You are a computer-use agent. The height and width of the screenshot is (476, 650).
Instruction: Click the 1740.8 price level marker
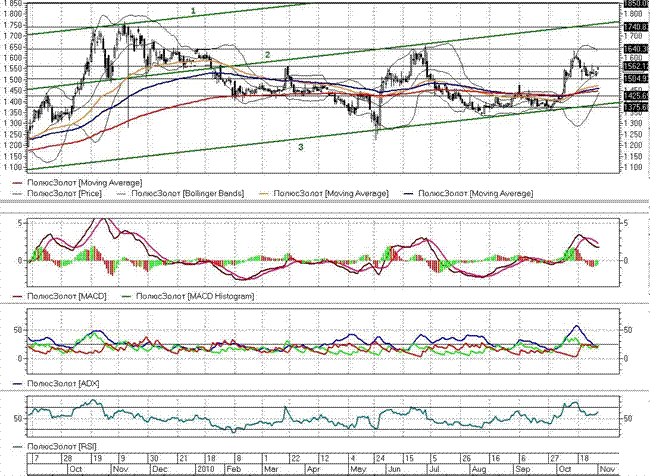pos(636,25)
